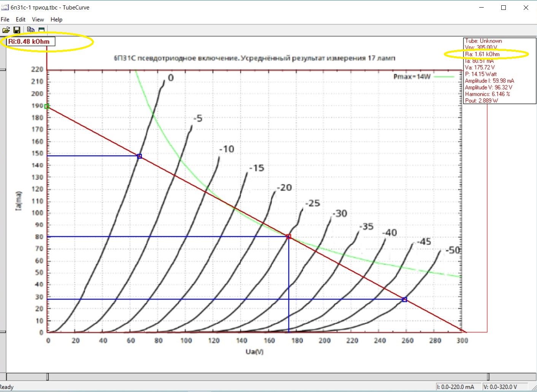The width and height of the screenshot is (537, 392).
Task: Click the Save floppy disk toolbar icon
Action: [17, 30]
